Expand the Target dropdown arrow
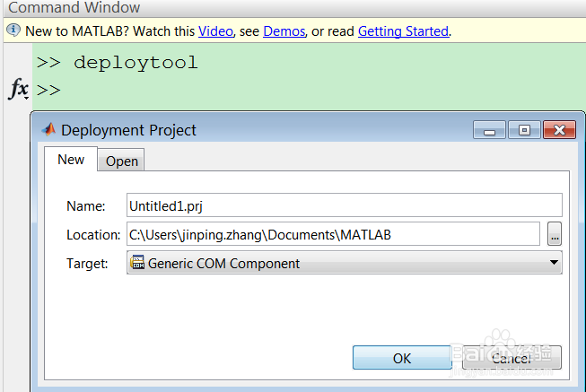 click(554, 262)
